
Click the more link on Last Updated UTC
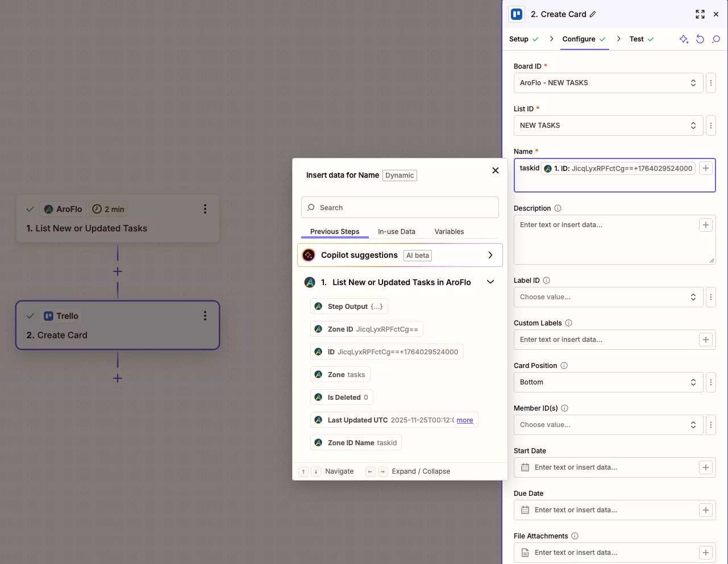465,420
